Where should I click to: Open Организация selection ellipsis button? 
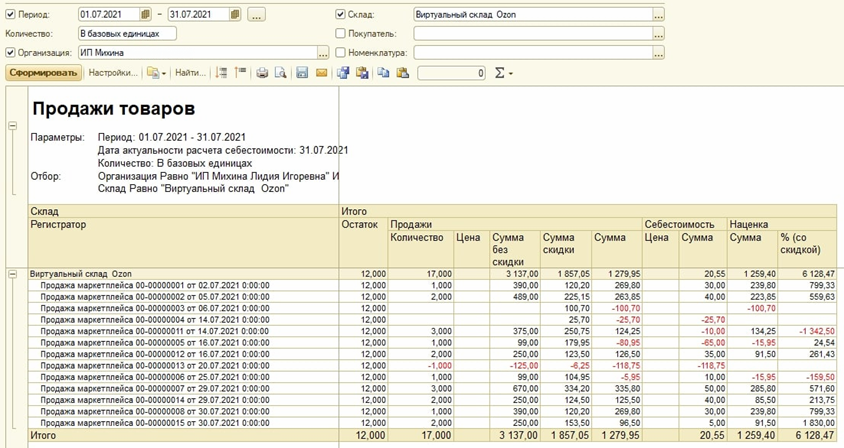(x=324, y=52)
